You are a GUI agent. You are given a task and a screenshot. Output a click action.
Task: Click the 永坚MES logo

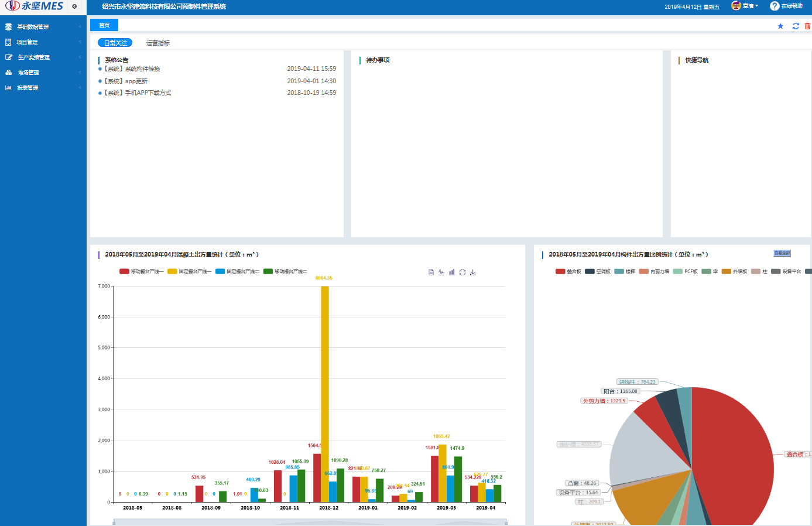click(35, 6)
